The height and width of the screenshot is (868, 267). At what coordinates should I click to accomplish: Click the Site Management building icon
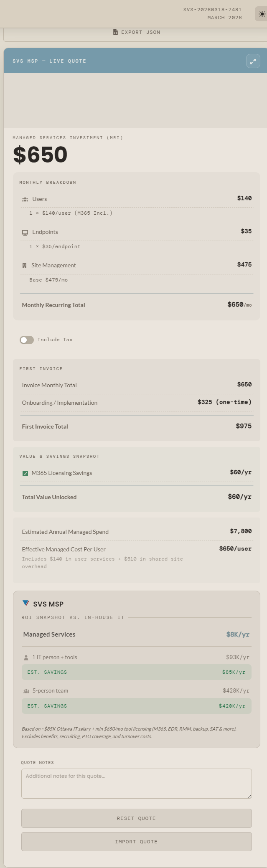25,266
